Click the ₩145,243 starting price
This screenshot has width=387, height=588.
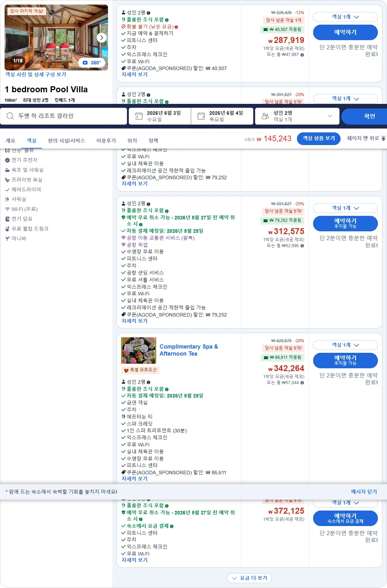tap(274, 139)
